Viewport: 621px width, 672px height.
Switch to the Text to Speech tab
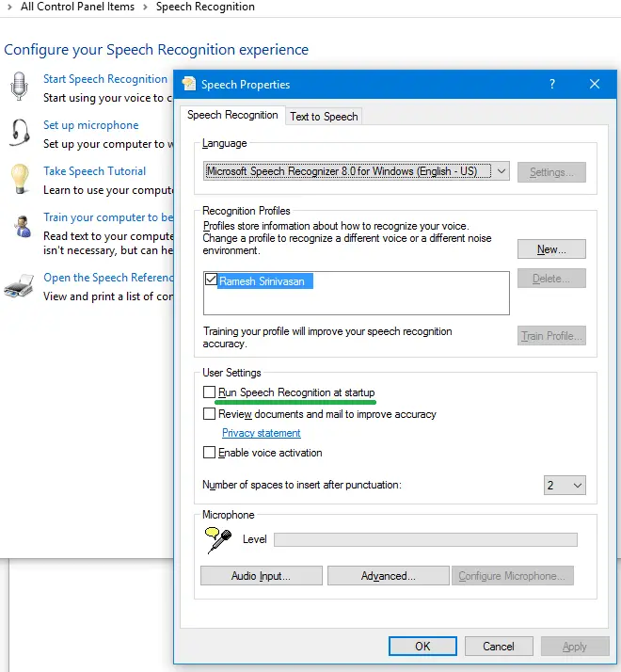pyautogui.click(x=324, y=117)
